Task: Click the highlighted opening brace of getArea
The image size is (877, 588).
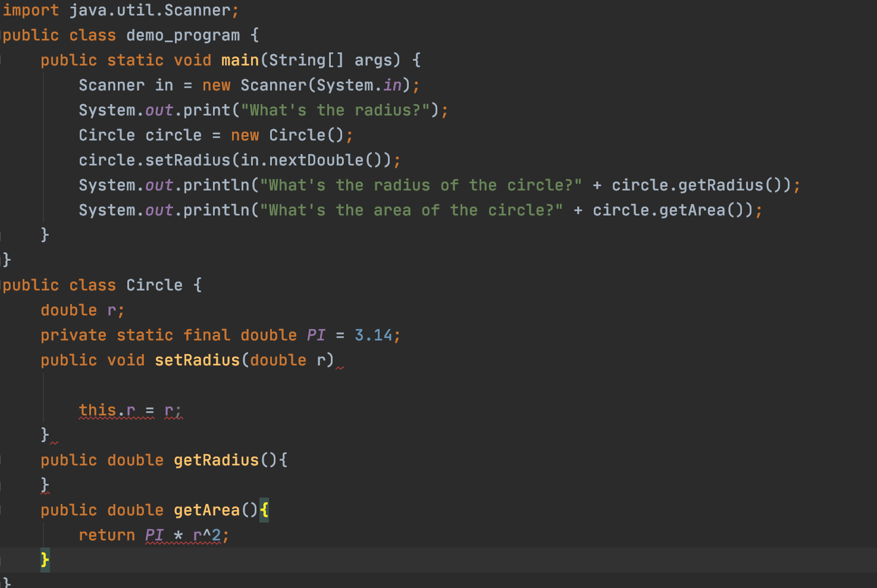Action: click(x=265, y=509)
